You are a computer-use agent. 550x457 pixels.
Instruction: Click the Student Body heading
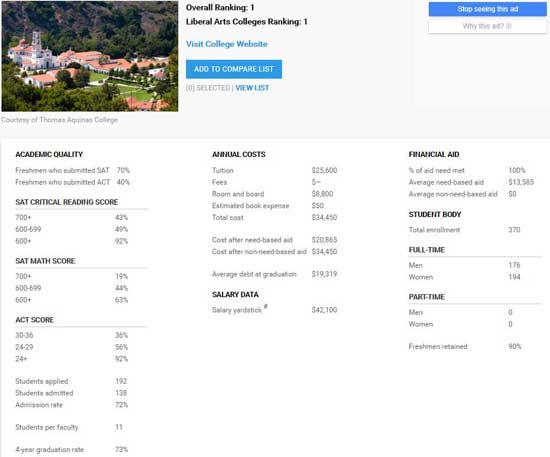pos(435,214)
